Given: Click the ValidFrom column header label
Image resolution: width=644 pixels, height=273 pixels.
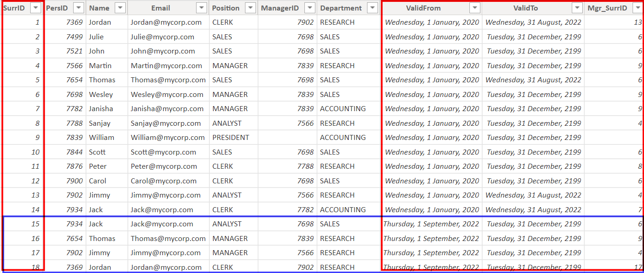Looking at the screenshot, I should coord(423,8).
